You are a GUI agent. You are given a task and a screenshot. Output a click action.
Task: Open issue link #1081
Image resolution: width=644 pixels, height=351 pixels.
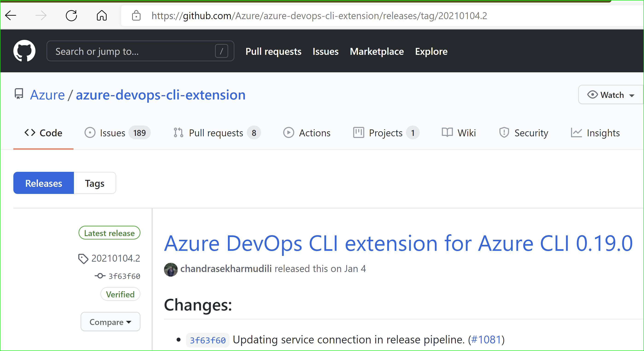pos(486,339)
